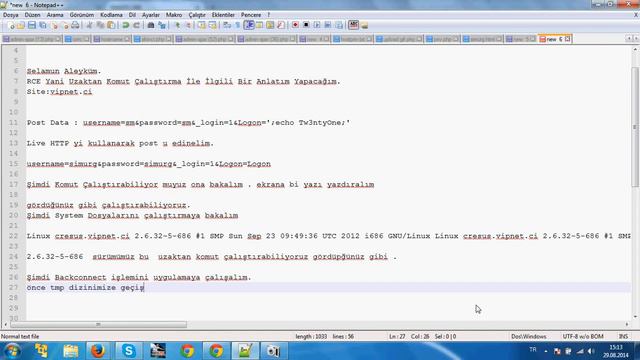This screenshot has height=360, width=640.
Task: Click the New file toolbar icon
Action: pyautogui.click(x=11, y=25)
